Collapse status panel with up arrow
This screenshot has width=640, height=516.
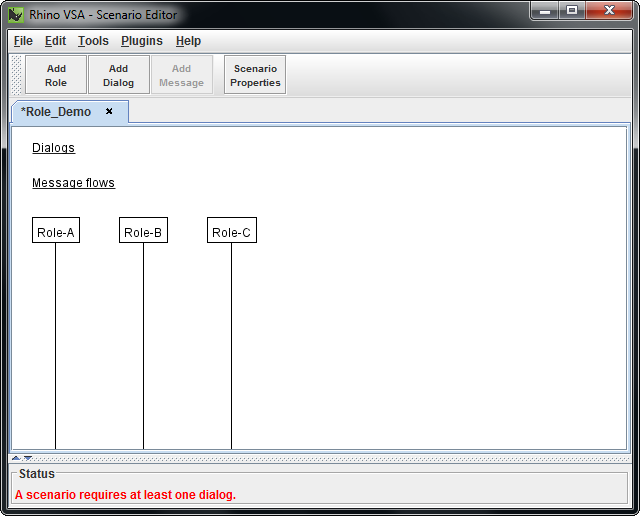tap(16, 458)
